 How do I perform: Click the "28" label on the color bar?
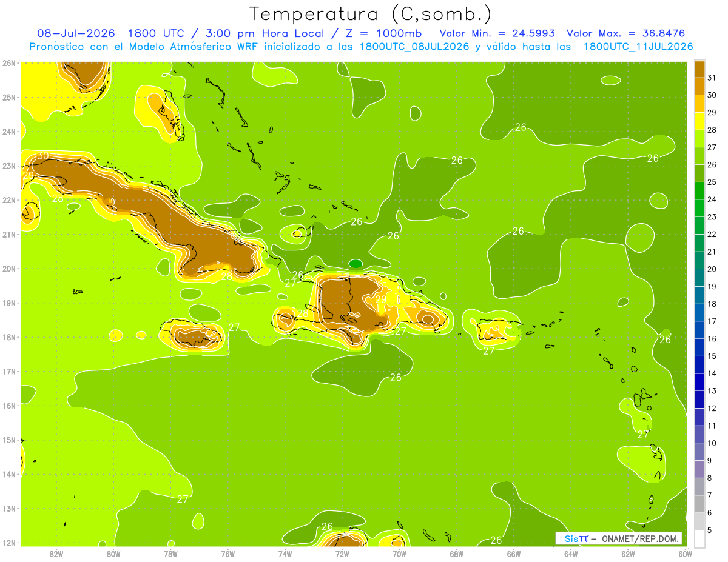(712, 130)
